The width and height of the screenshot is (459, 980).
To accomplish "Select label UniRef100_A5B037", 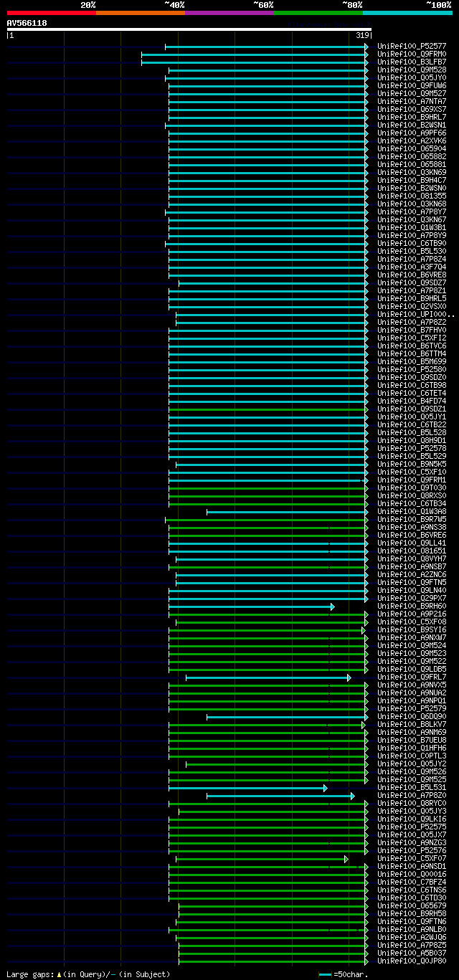I will (412, 953).
